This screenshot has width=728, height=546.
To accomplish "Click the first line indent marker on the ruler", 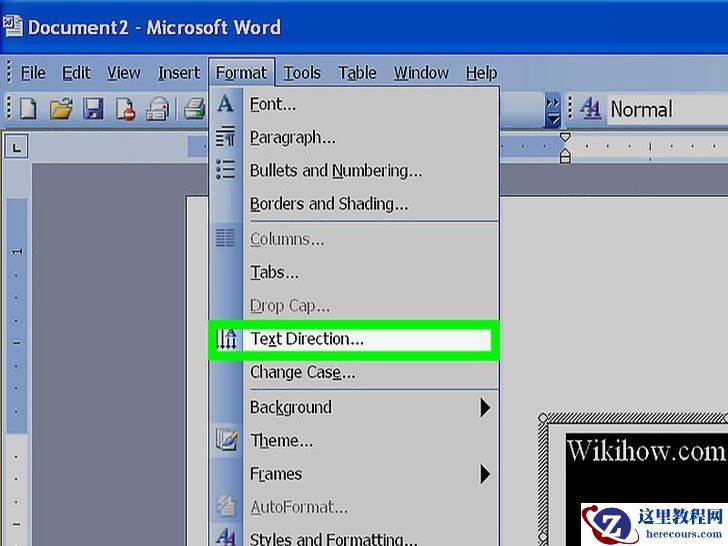I will 565,137.
